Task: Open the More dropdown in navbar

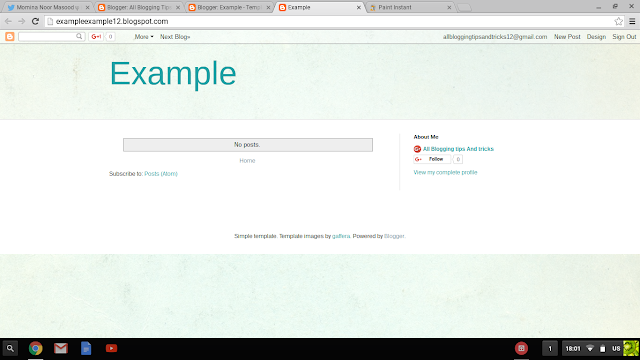Action: coord(144,37)
